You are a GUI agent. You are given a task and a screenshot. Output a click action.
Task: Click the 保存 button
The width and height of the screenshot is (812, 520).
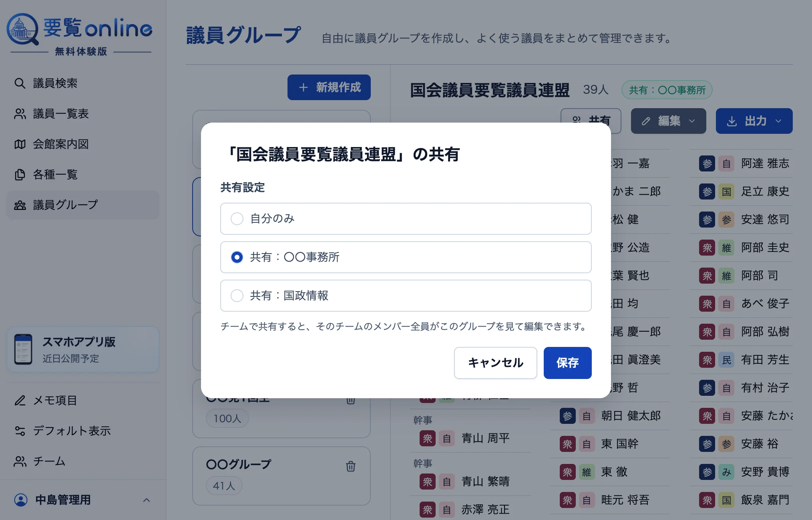click(567, 363)
